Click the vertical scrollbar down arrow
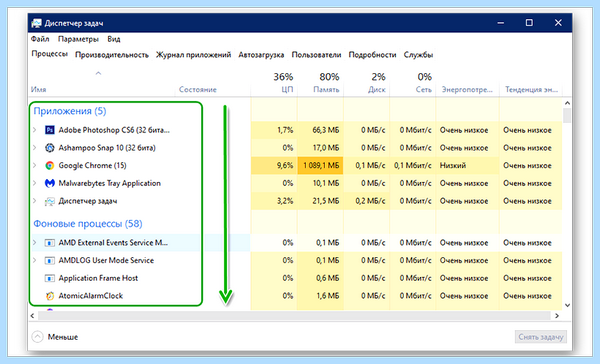Viewport: 600px width, 364px height. [x=567, y=305]
